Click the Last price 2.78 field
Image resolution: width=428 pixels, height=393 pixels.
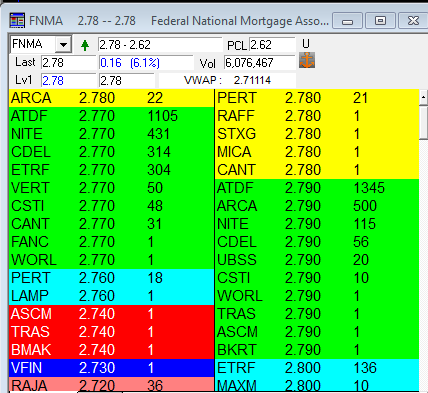(x=68, y=63)
